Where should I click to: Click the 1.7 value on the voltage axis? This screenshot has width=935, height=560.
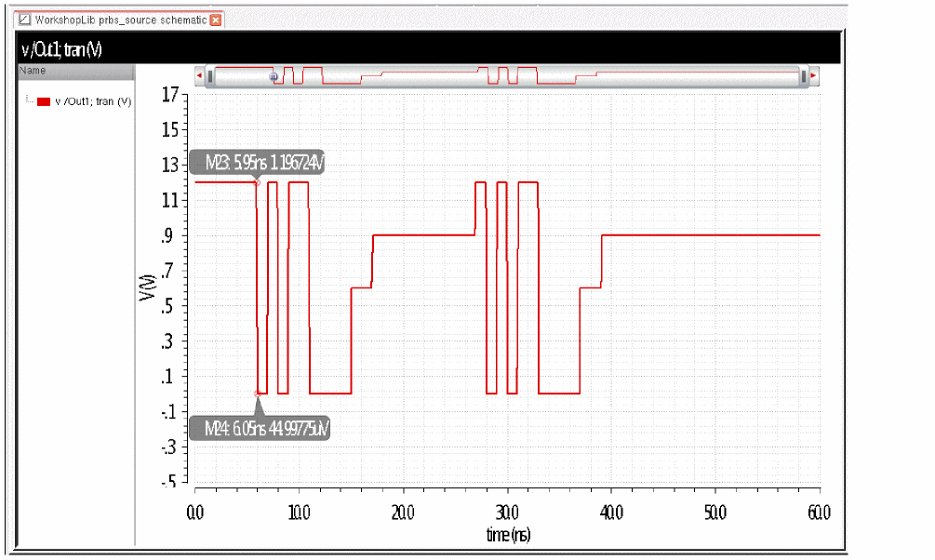coord(170,94)
